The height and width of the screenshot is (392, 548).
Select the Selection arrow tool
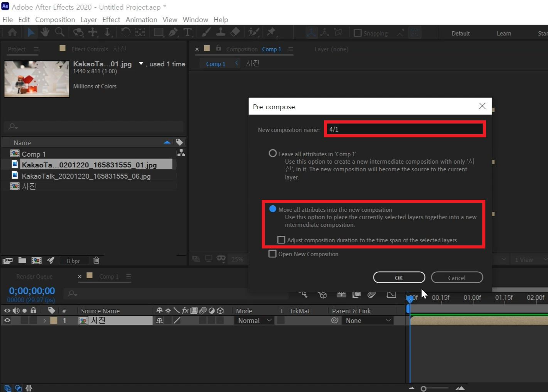tap(31, 32)
